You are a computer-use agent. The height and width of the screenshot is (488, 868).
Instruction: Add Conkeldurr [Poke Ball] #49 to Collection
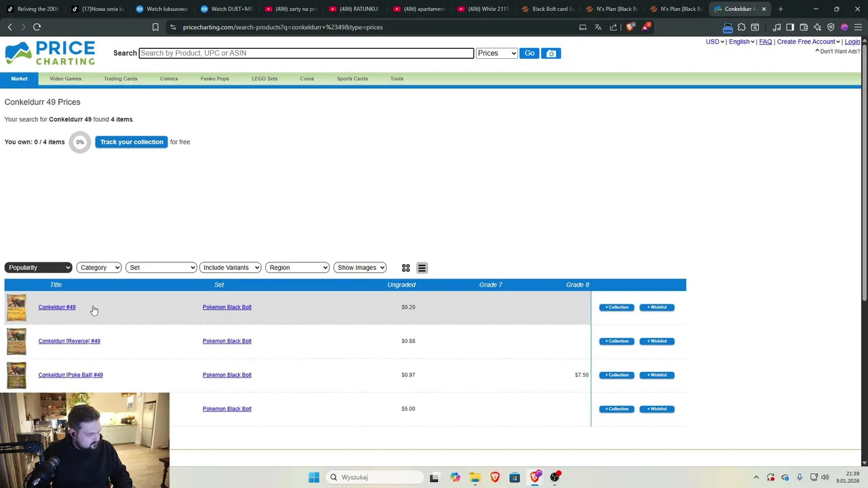[616, 375]
